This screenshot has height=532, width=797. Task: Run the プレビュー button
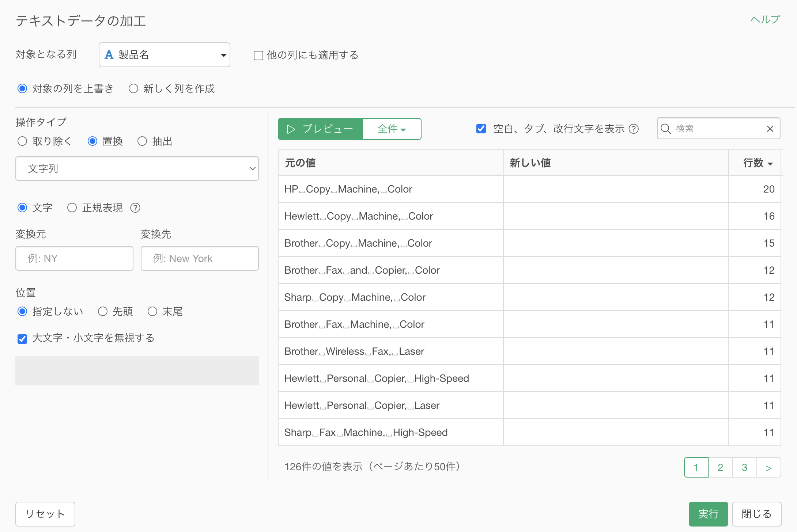coord(320,129)
